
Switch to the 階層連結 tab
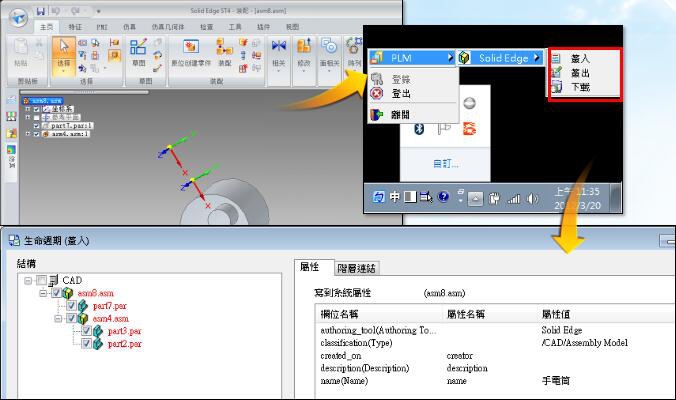tap(359, 267)
